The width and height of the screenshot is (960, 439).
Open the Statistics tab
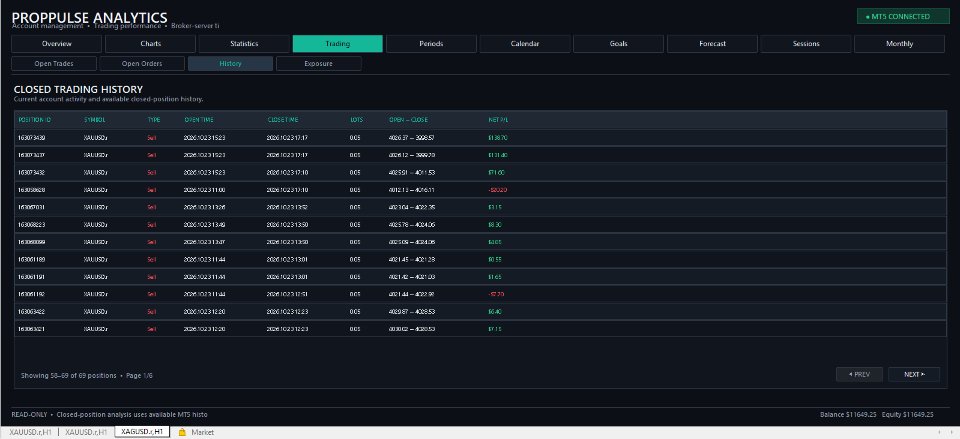point(244,43)
